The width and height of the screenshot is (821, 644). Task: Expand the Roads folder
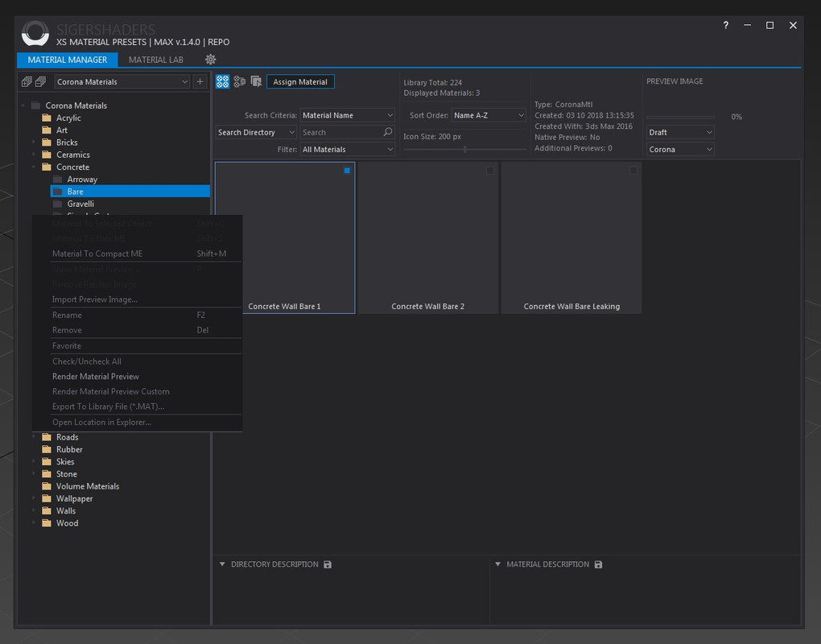pos(34,436)
